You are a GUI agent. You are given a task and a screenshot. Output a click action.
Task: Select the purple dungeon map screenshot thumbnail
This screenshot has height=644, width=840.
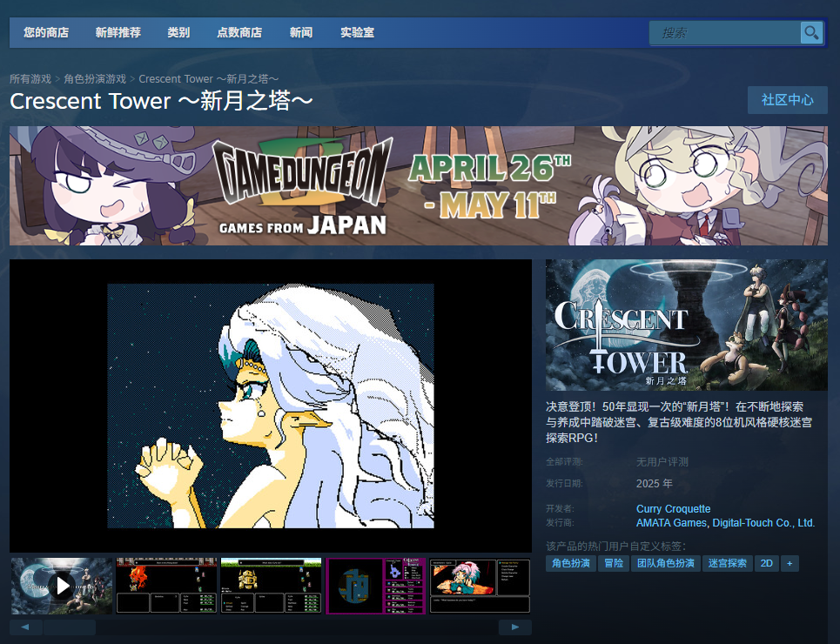375,586
